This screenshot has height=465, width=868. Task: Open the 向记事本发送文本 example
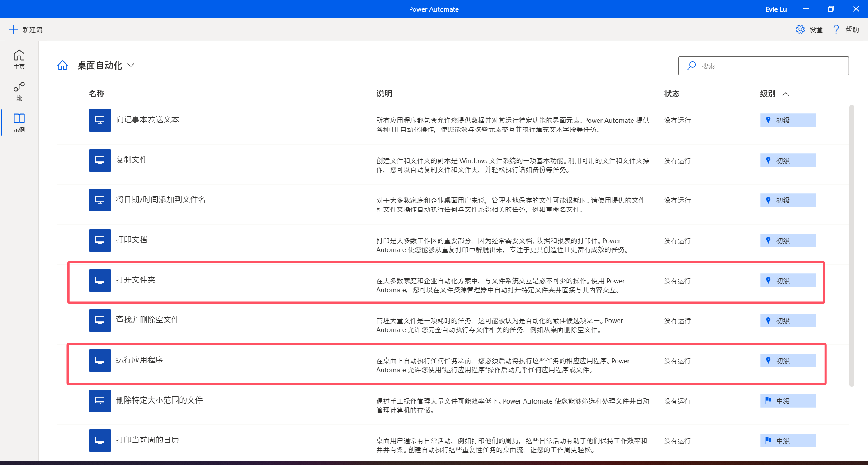[147, 119]
